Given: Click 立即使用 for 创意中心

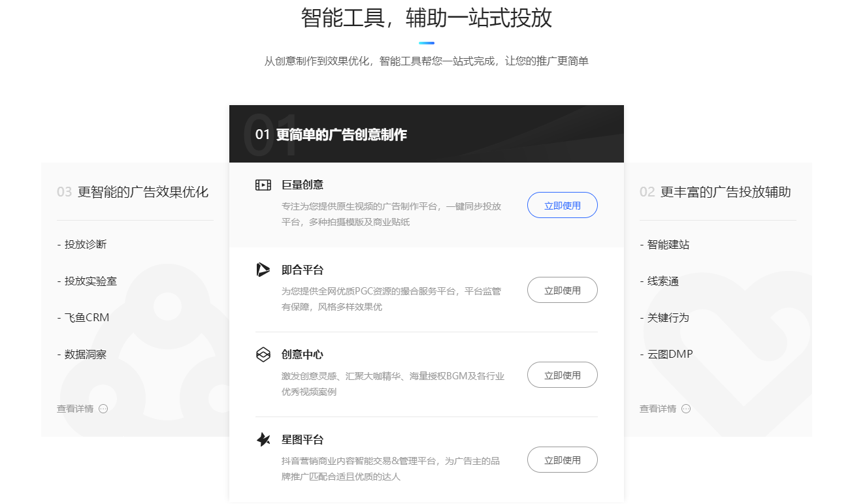Looking at the screenshot, I should click(562, 374).
